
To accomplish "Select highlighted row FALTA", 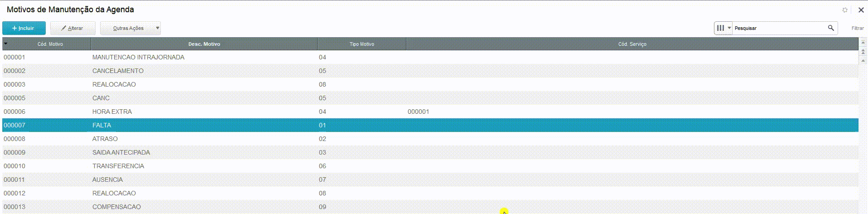I will click(x=430, y=125).
